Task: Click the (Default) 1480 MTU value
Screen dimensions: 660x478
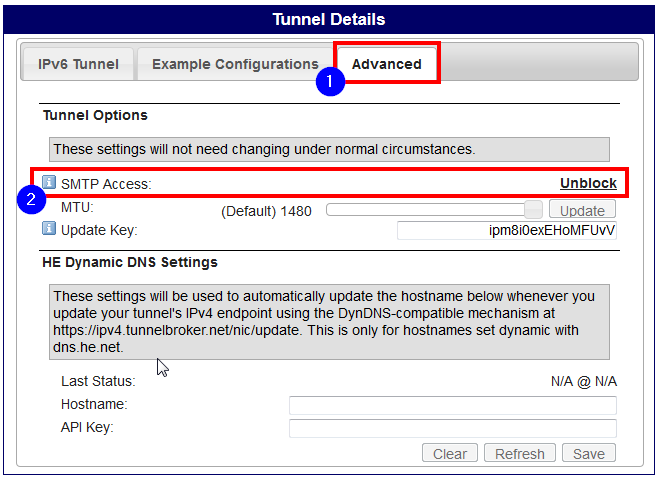Action: coord(266,211)
